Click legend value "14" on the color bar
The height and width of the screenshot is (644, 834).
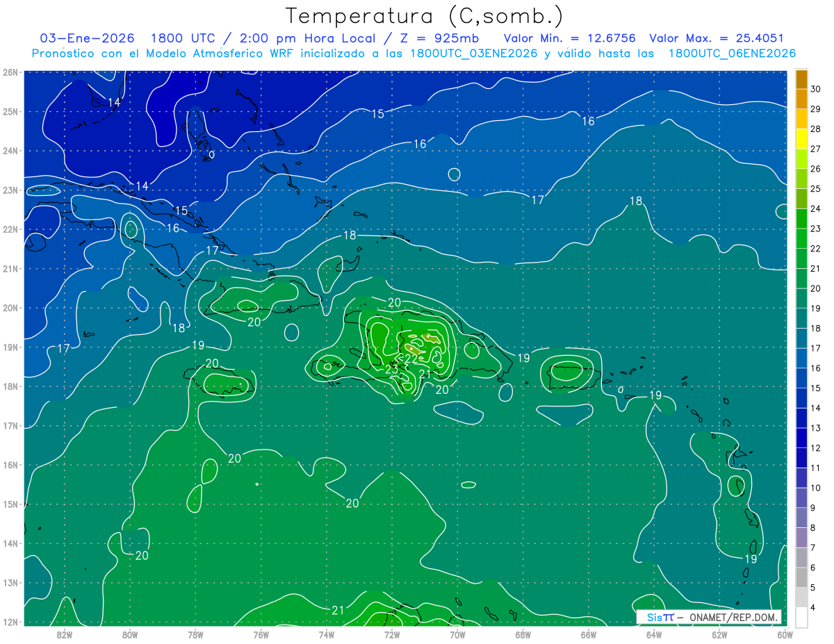coord(815,408)
